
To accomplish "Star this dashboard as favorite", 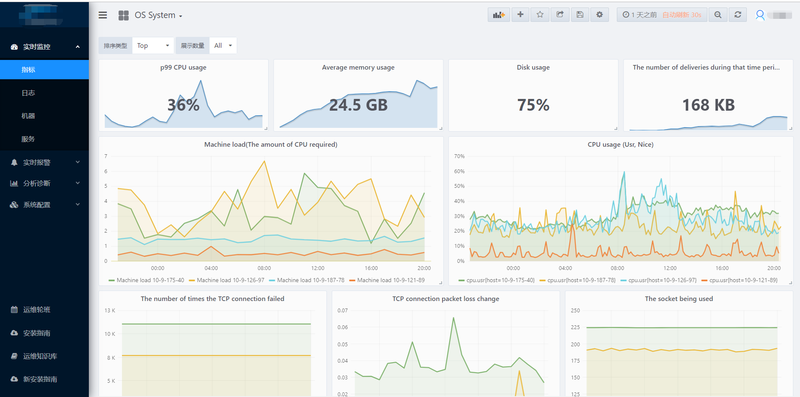I will [540, 15].
